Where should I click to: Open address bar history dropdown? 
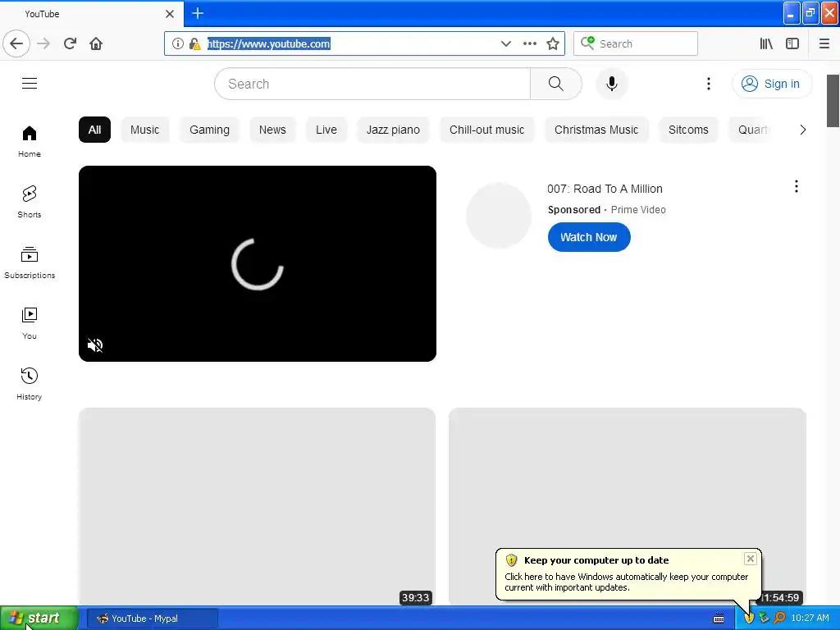click(505, 43)
